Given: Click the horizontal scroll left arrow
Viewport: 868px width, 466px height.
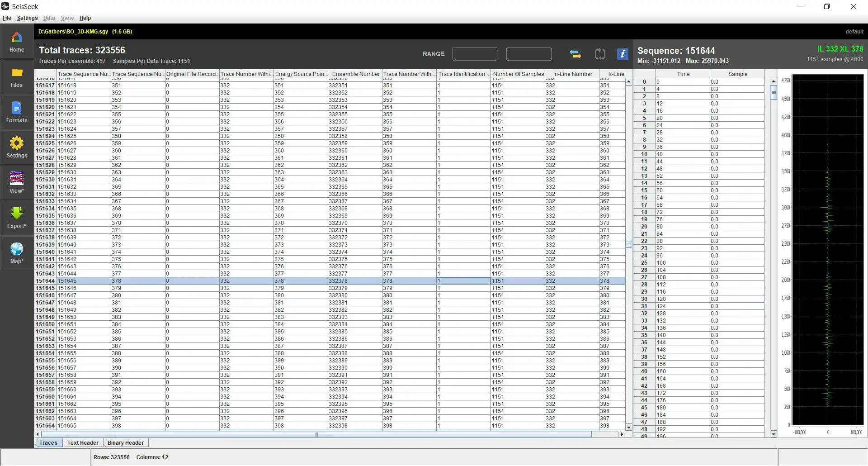Looking at the screenshot, I should tap(38, 434).
